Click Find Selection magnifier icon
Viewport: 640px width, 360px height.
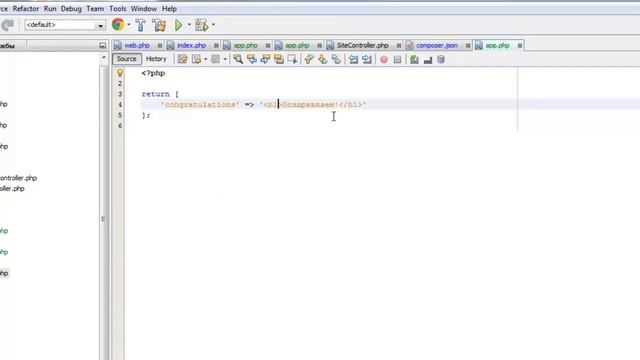coord(238,60)
